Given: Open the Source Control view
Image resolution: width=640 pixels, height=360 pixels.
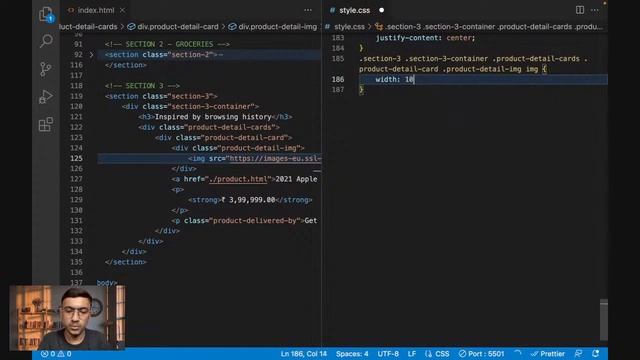Looking at the screenshot, I should pyautogui.click(x=46, y=69).
